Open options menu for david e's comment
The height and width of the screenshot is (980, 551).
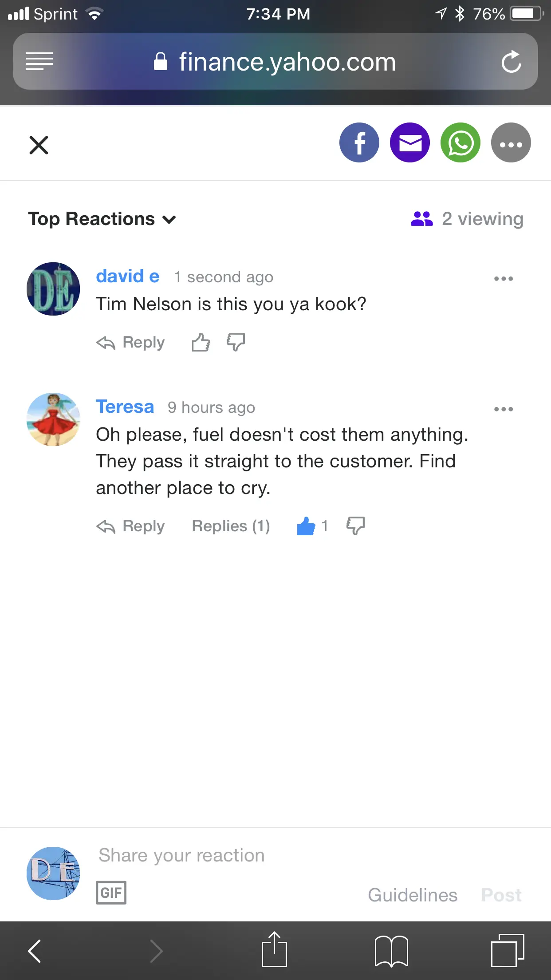point(503,279)
